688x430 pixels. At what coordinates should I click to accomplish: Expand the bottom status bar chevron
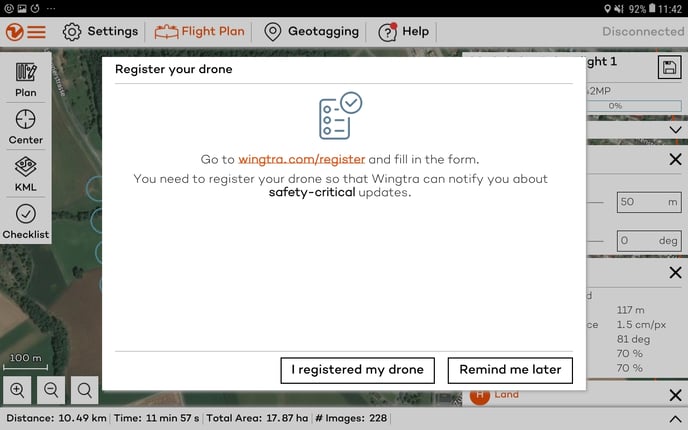675,419
